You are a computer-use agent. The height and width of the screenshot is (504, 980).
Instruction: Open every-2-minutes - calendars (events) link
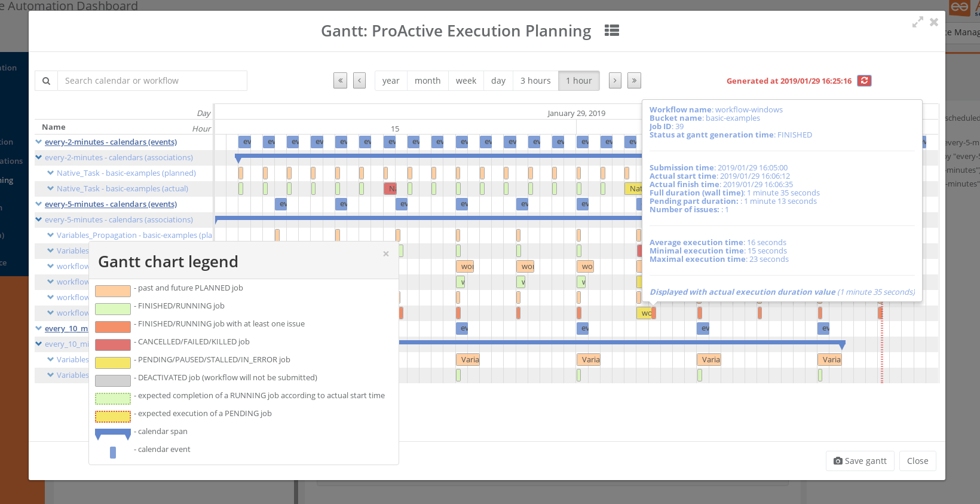click(x=111, y=142)
